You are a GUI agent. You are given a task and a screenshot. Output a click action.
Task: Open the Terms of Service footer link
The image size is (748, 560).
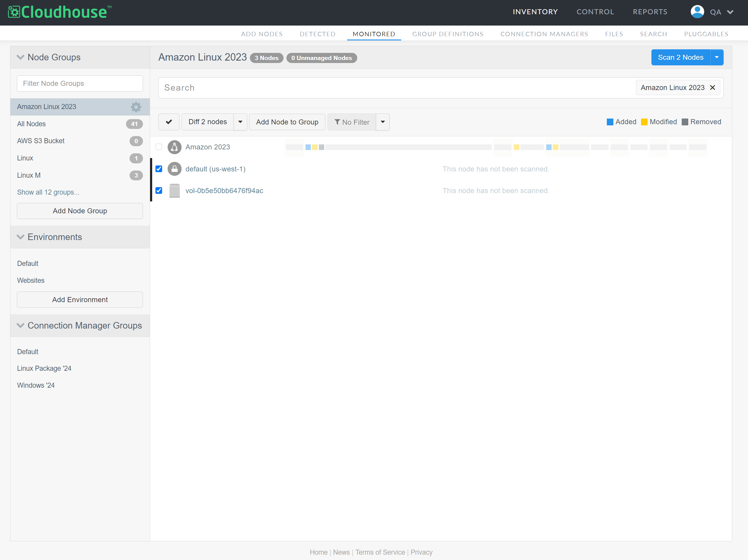click(x=380, y=552)
